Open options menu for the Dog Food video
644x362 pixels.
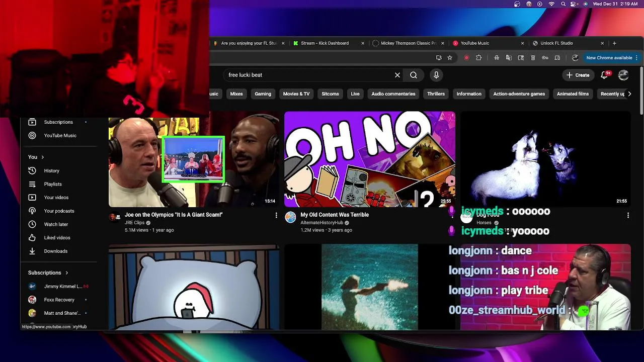(628, 215)
